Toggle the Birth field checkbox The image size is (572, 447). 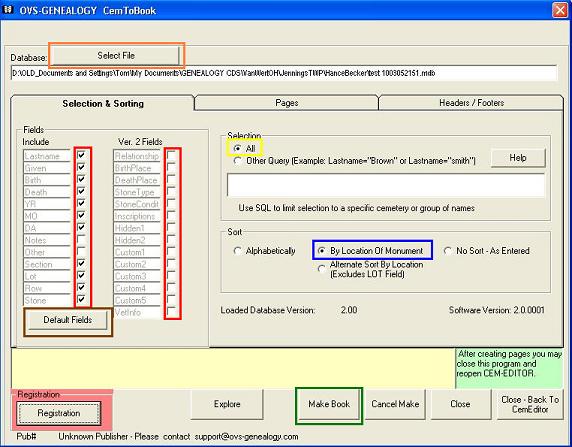pos(81,179)
